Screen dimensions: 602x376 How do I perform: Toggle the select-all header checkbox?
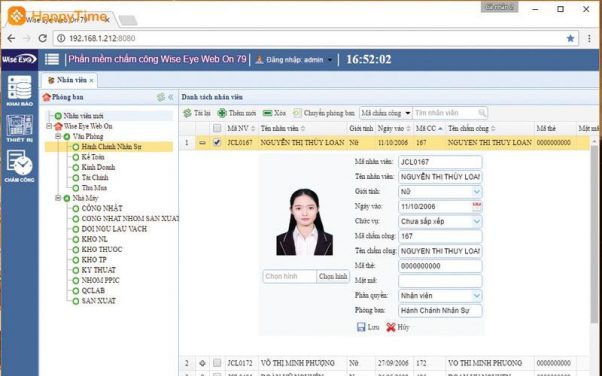click(x=217, y=128)
